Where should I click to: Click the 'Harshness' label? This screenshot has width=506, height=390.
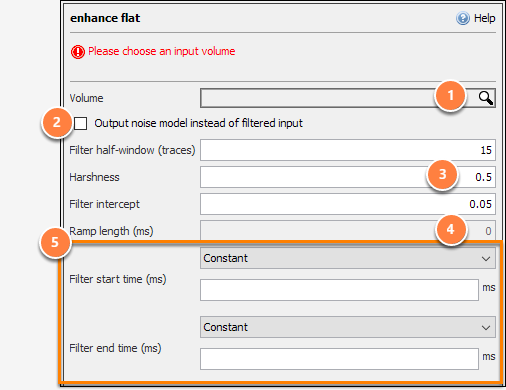coord(94,177)
